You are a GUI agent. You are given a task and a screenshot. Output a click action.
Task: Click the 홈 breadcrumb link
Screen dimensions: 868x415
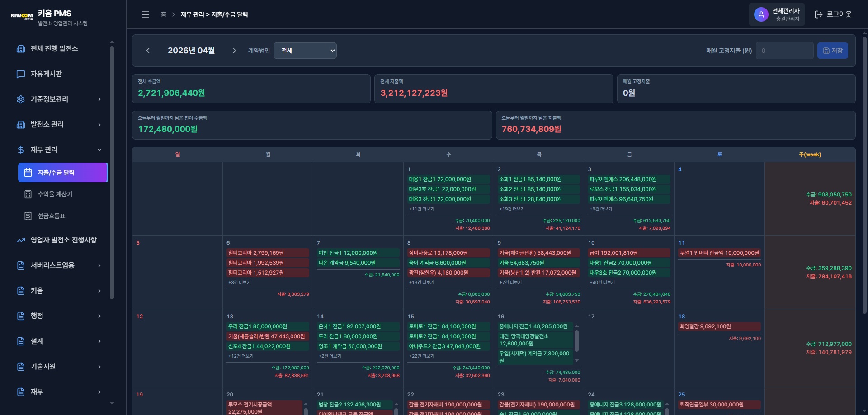coord(164,14)
